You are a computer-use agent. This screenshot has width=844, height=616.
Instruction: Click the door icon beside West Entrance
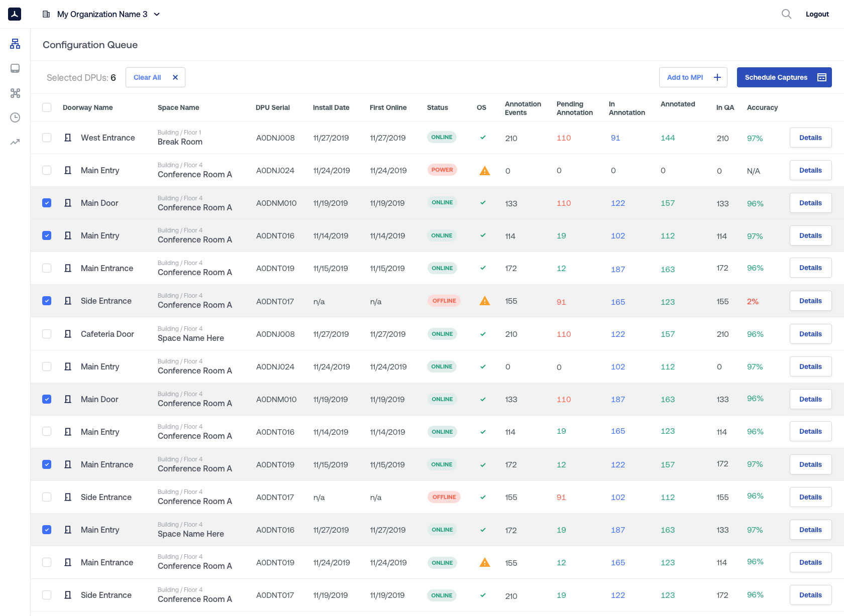pos(68,138)
